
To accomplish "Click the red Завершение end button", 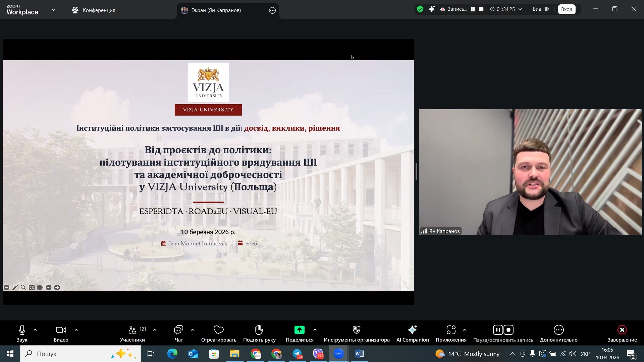I will pos(622,330).
